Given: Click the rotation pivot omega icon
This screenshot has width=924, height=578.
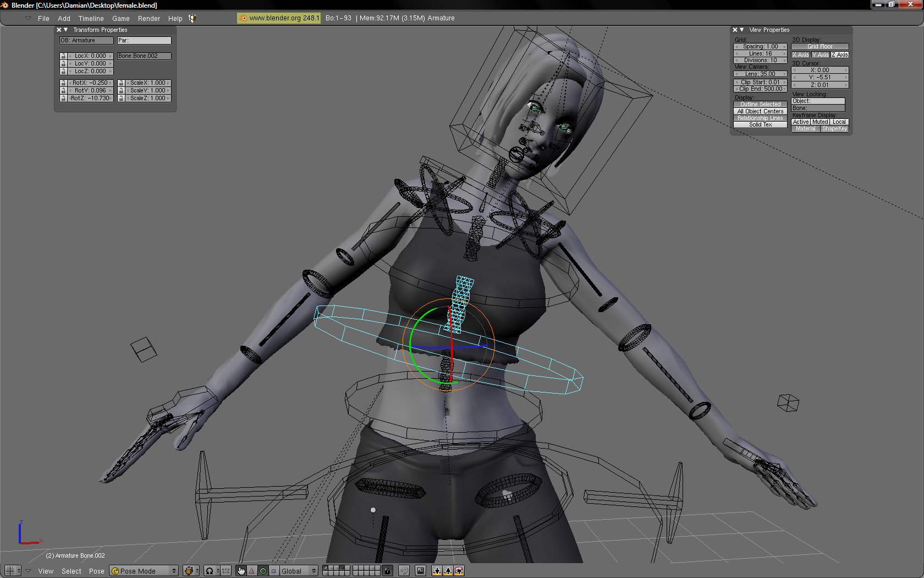Looking at the screenshot, I should pyautogui.click(x=210, y=571).
